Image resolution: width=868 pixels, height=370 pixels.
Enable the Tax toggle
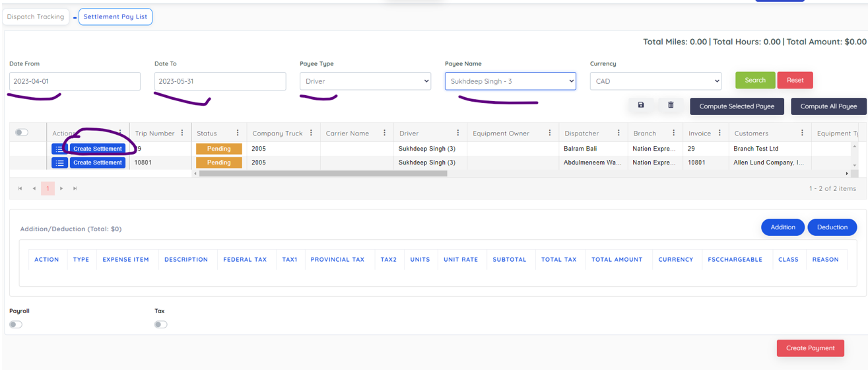click(x=160, y=324)
